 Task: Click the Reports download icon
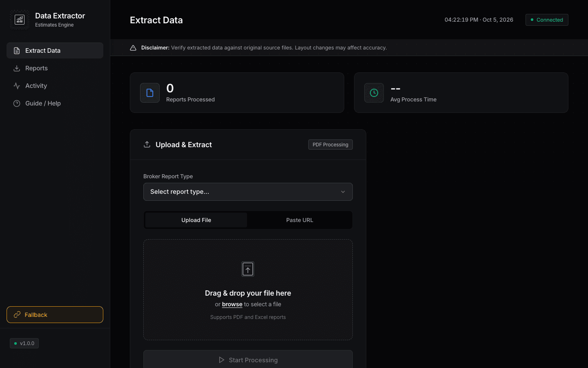tap(17, 68)
